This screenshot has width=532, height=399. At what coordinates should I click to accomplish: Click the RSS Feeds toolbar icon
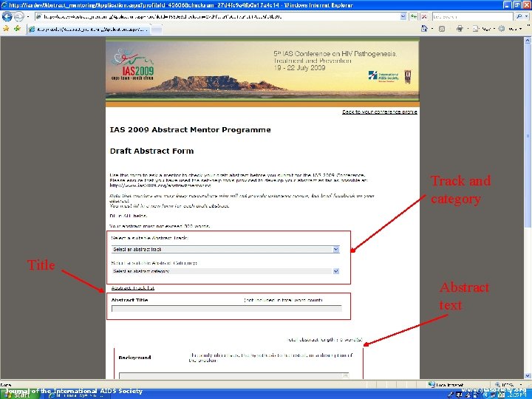coord(442,29)
